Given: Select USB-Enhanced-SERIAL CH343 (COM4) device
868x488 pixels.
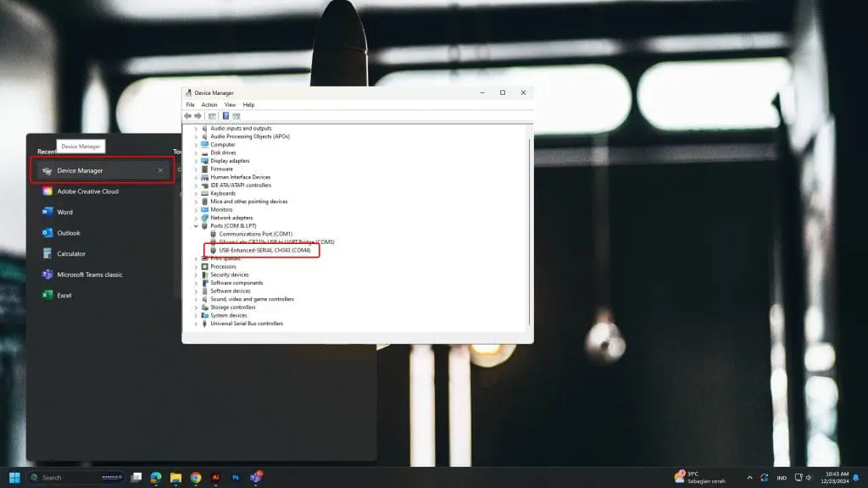Looking at the screenshot, I should pyautogui.click(x=264, y=251).
